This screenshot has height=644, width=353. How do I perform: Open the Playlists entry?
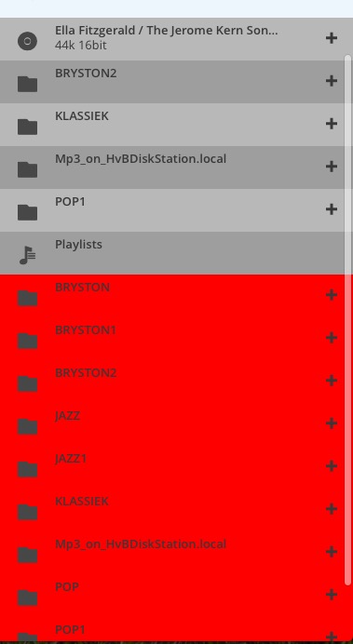coord(172,253)
